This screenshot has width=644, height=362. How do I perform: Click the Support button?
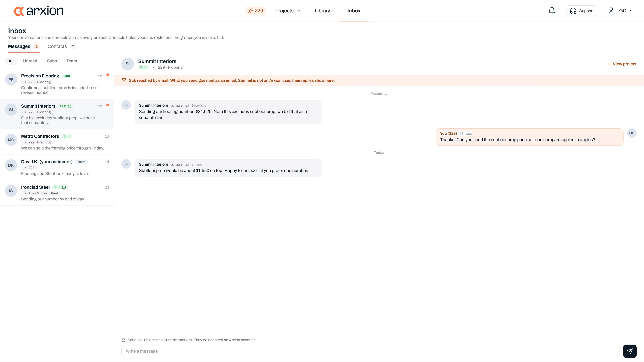point(581,11)
